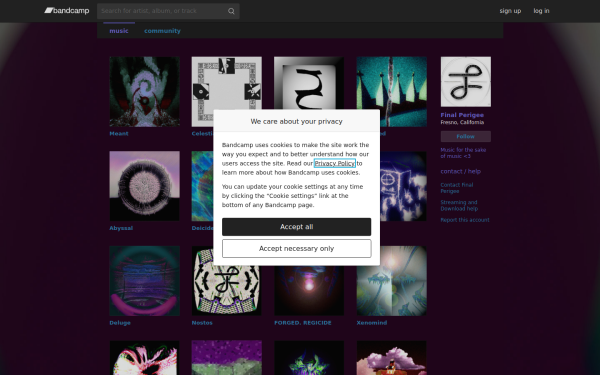
Task: Click the Abyssal album title
Action: (121, 228)
